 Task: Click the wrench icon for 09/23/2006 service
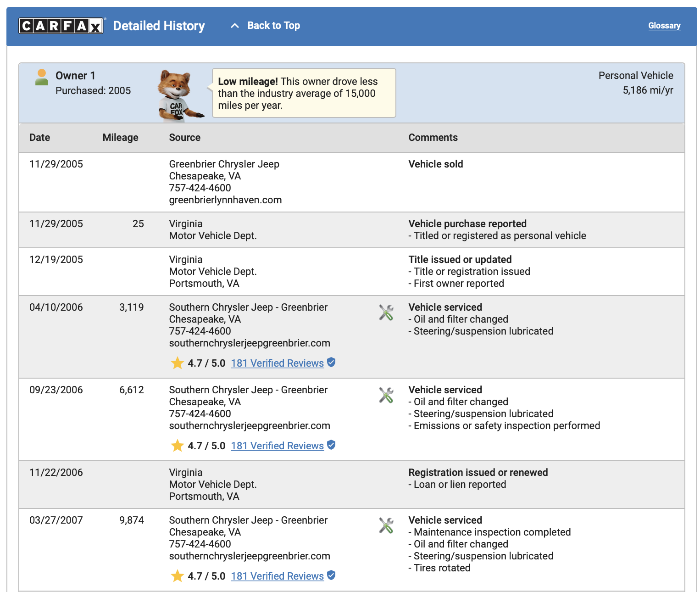tap(386, 395)
